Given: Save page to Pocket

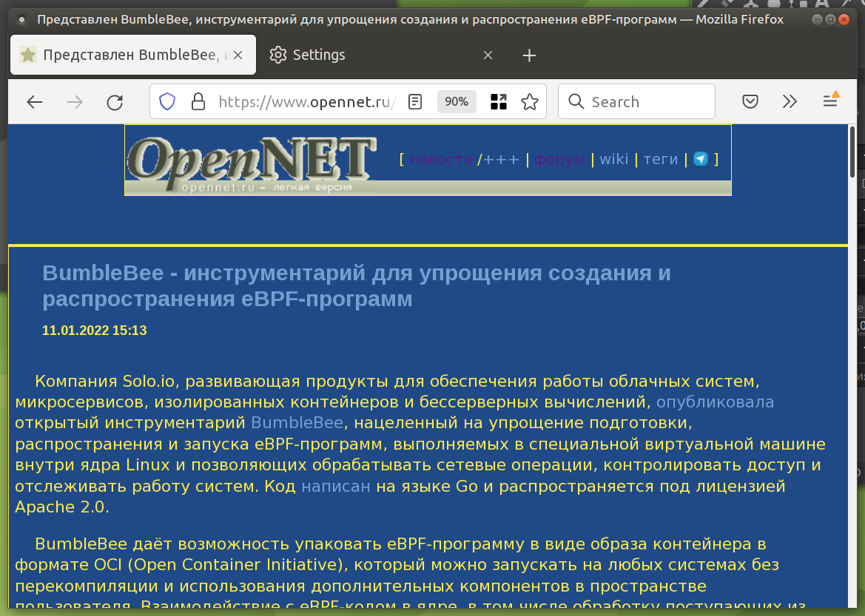Looking at the screenshot, I should 750,101.
